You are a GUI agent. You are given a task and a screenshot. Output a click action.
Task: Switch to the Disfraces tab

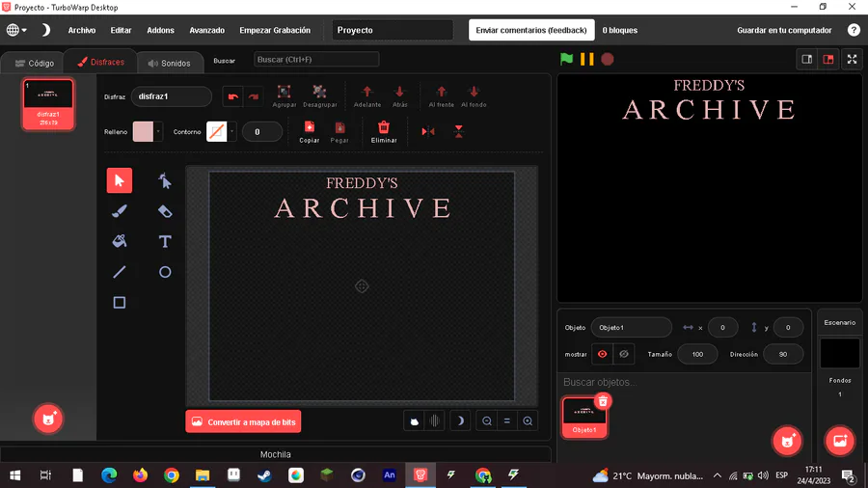point(100,62)
